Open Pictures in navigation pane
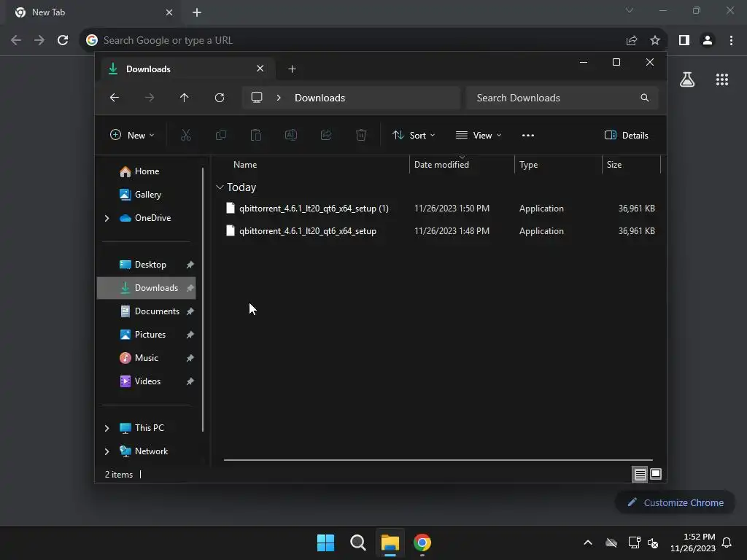Screen dimensions: 747x560 (x=150, y=335)
